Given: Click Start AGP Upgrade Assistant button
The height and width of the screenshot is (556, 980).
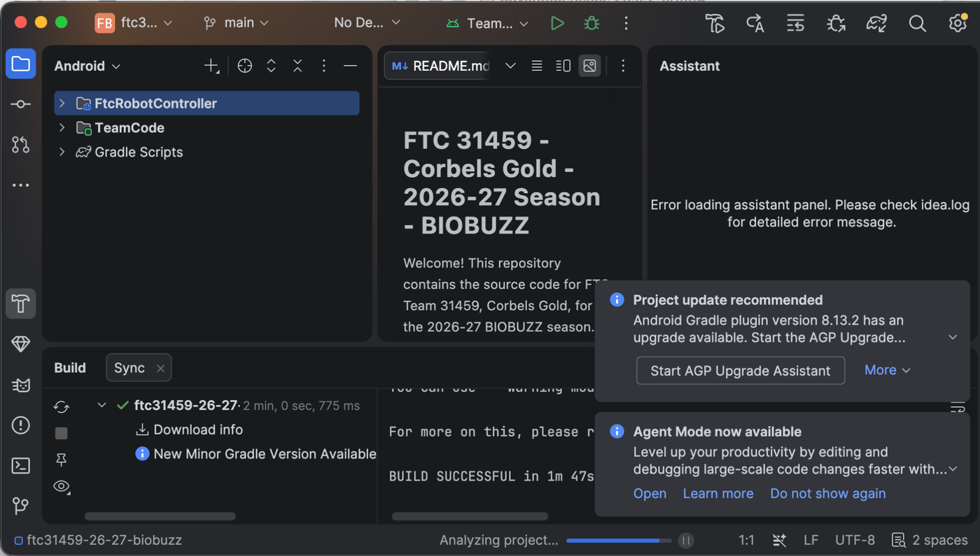Looking at the screenshot, I should (x=741, y=371).
